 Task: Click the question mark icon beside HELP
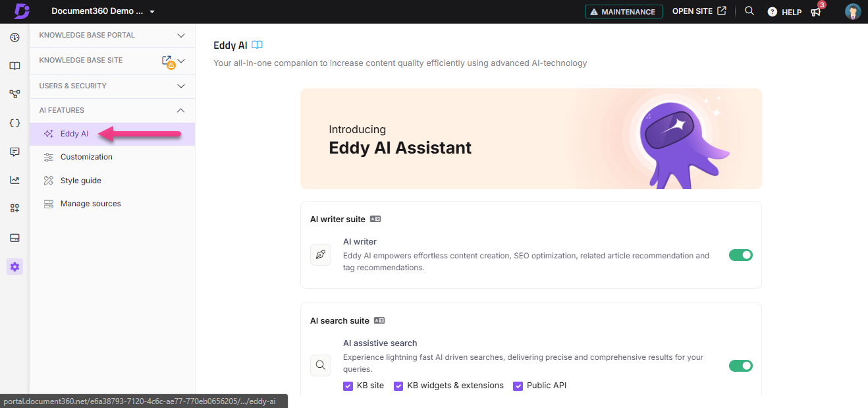click(x=773, y=12)
